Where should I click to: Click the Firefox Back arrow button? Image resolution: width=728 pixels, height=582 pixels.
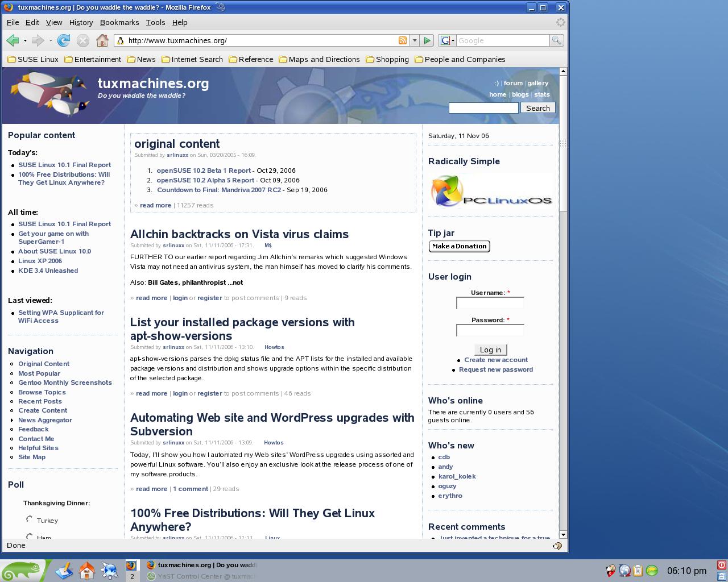tap(13, 40)
